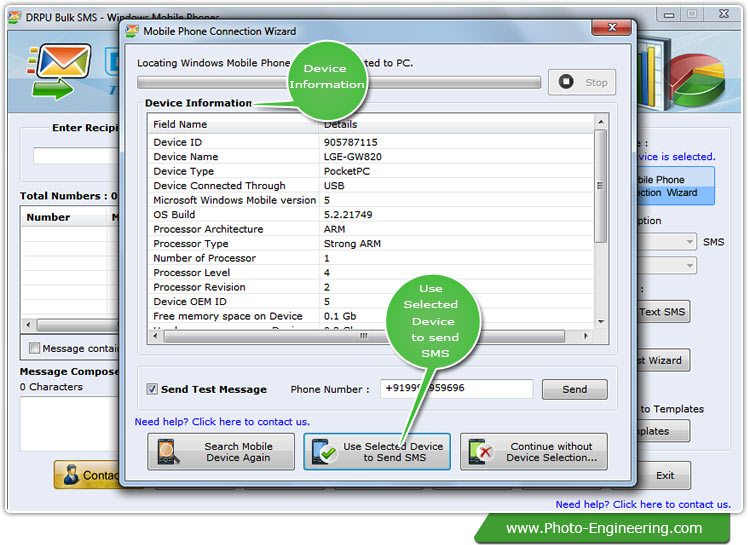748x545 pixels.
Task: Select the Device Name row
Action: (371, 157)
